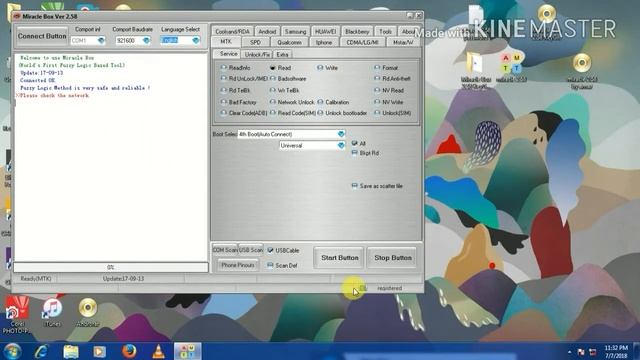This screenshot has width=640, height=360.
Task: Click the taskbar clock showing 11:32 PM
Action: point(616,351)
